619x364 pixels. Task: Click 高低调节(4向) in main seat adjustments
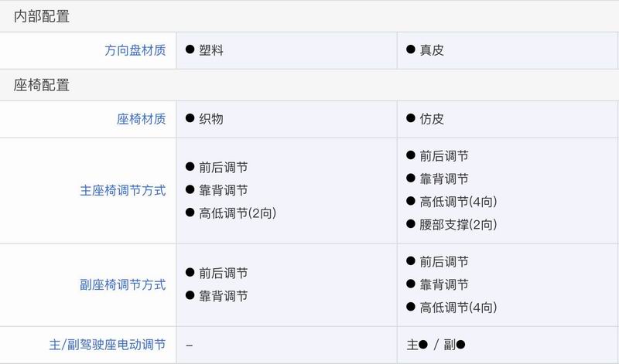click(x=458, y=202)
